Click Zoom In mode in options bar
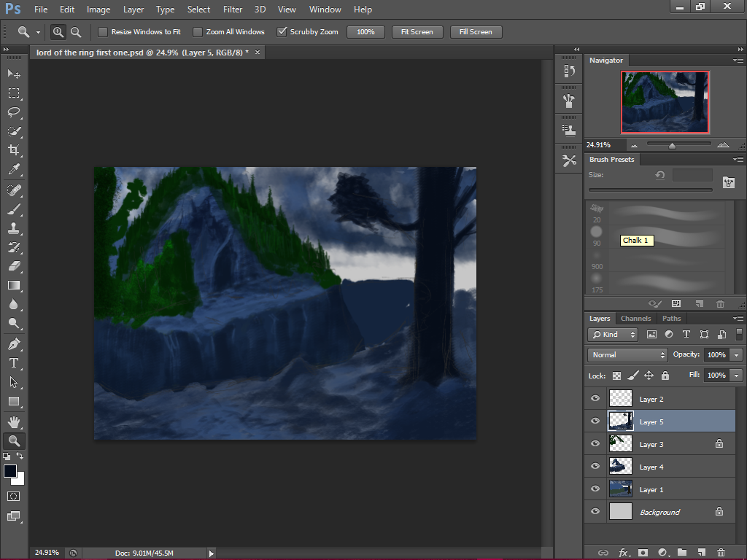Image resolution: width=747 pixels, height=560 pixels. [x=58, y=32]
